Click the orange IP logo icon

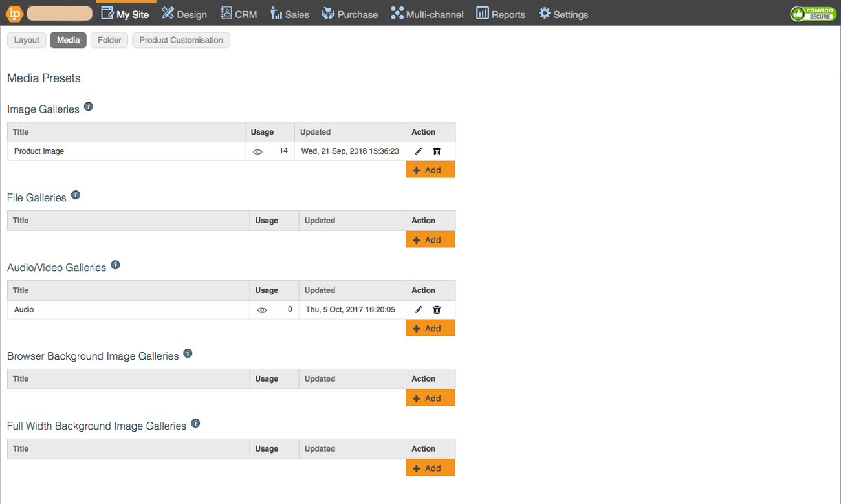click(15, 14)
